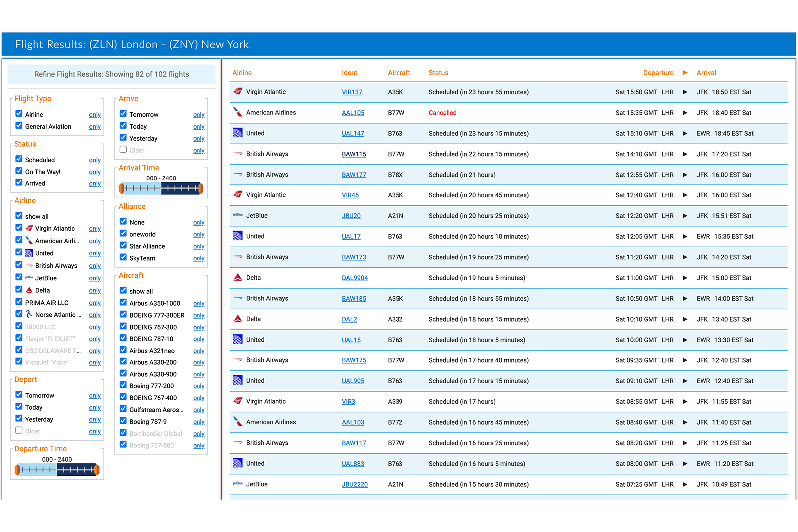Enable the Older checkbox under Depart
Image resolution: width=798 pixels, height=532 pixels.
pos(19,431)
